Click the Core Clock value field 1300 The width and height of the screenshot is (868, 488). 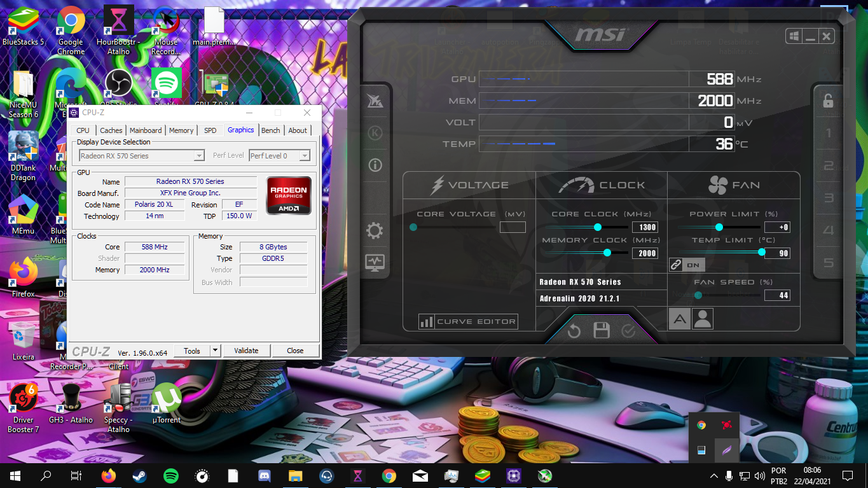tap(644, 227)
